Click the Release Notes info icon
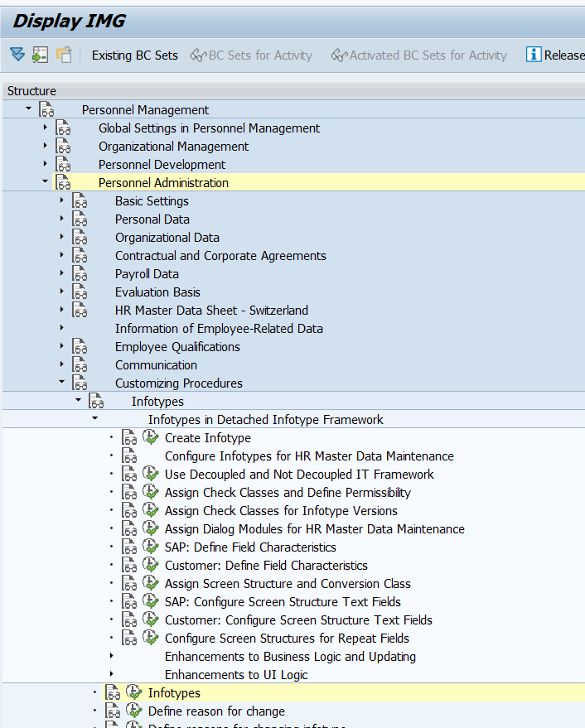Screen dimensions: 585x728 534,55
